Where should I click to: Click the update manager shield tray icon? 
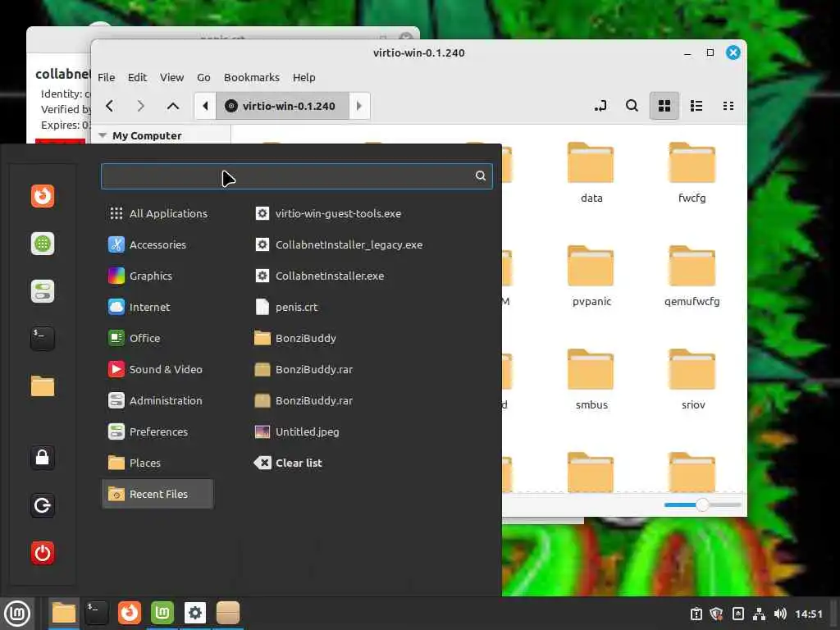(x=716, y=614)
